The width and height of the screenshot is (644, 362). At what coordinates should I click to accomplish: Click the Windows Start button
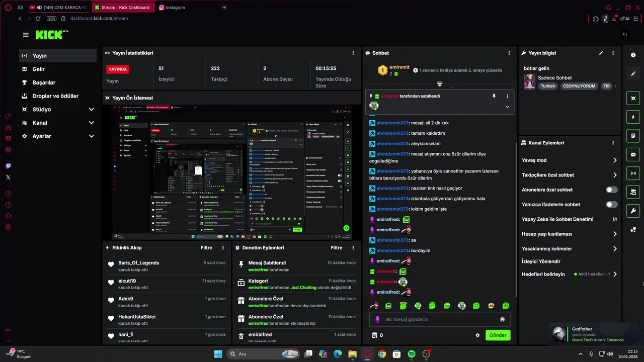click(x=218, y=354)
